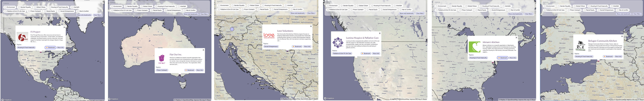This screenshot has width=644, height=101.
Task: Click Housing & Food Insecurity tag in Miriam's Kitchen popup
Action: click(478, 58)
